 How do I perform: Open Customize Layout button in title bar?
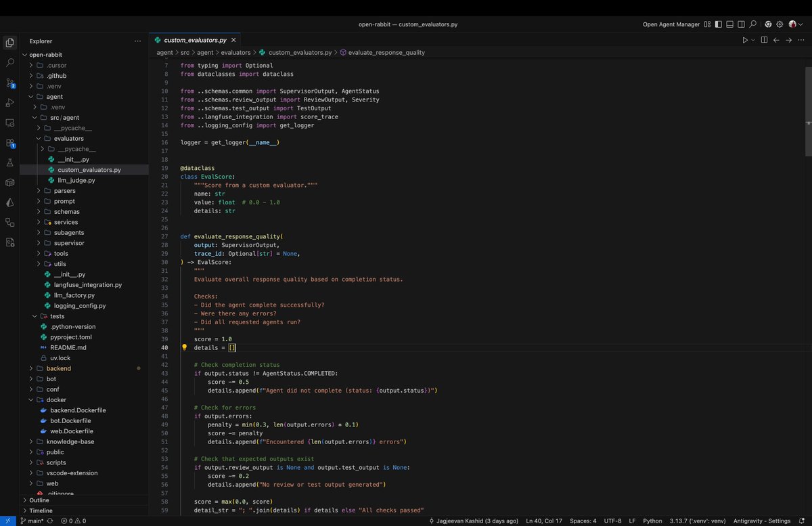[x=707, y=24]
